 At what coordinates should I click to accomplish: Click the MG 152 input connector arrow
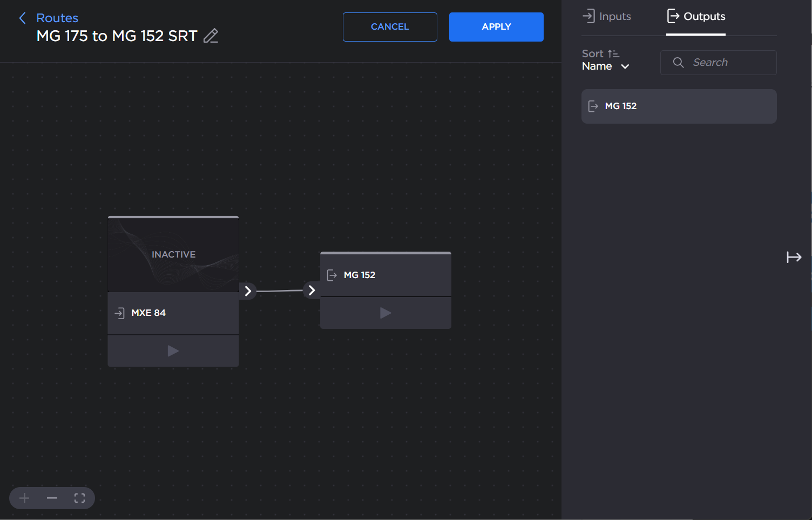pos(312,291)
